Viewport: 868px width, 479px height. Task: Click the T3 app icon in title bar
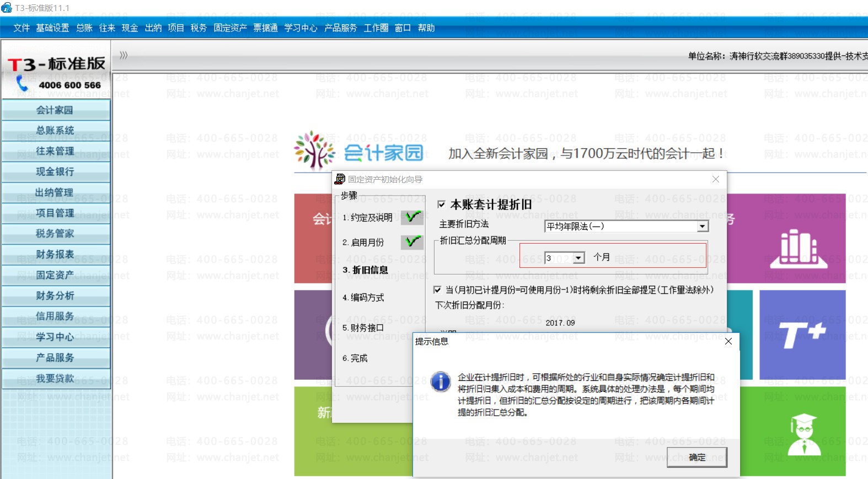click(7, 8)
